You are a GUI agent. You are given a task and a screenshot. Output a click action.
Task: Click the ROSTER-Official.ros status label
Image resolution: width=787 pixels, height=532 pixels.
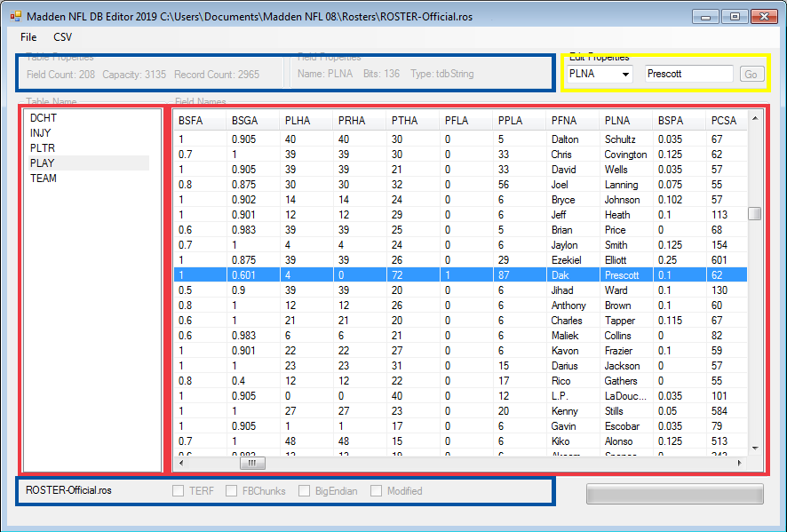click(68, 490)
